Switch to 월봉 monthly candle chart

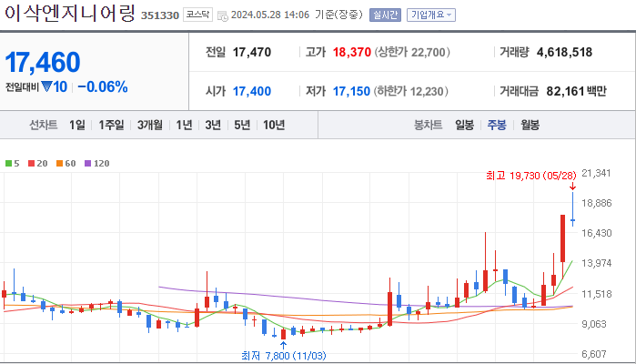530,125
